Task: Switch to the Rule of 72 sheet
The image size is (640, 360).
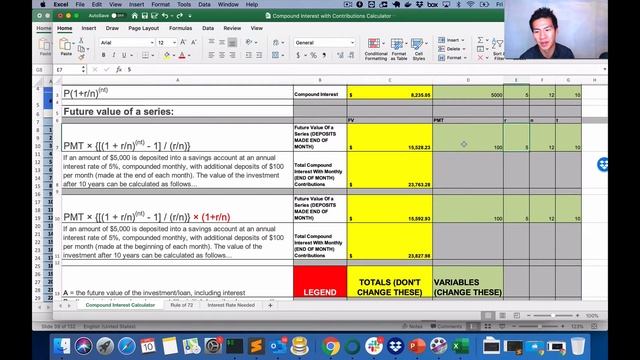Action: point(182,305)
